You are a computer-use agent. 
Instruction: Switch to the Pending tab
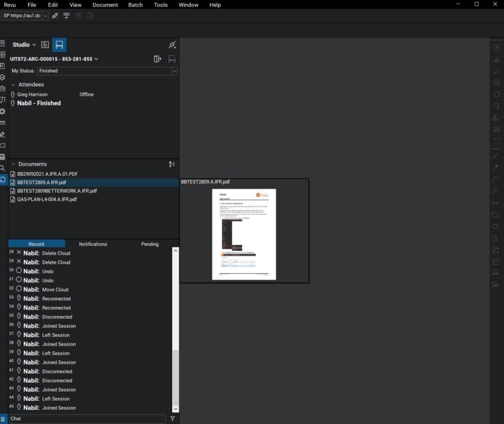[x=150, y=244]
